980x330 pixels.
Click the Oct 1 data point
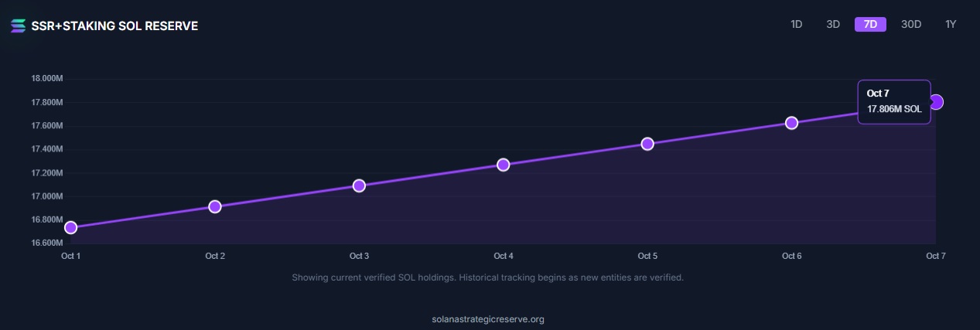(x=71, y=227)
